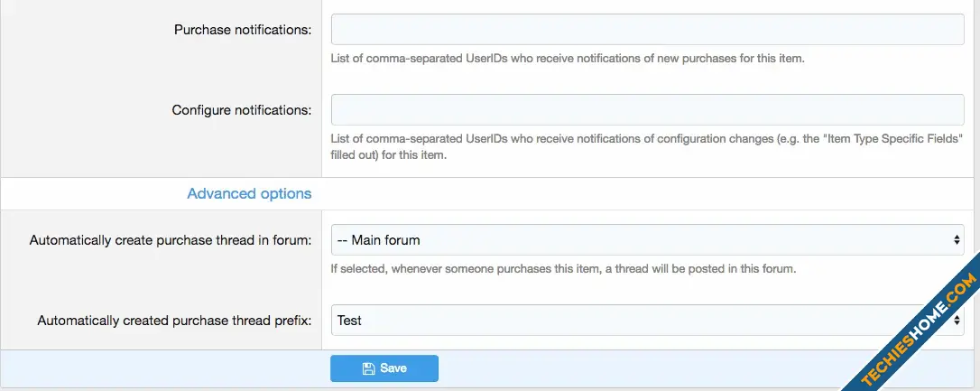This screenshot has height=391, width=980.
Task: Open the thread prefix dropdown showing Test
Action: point(648,321)
